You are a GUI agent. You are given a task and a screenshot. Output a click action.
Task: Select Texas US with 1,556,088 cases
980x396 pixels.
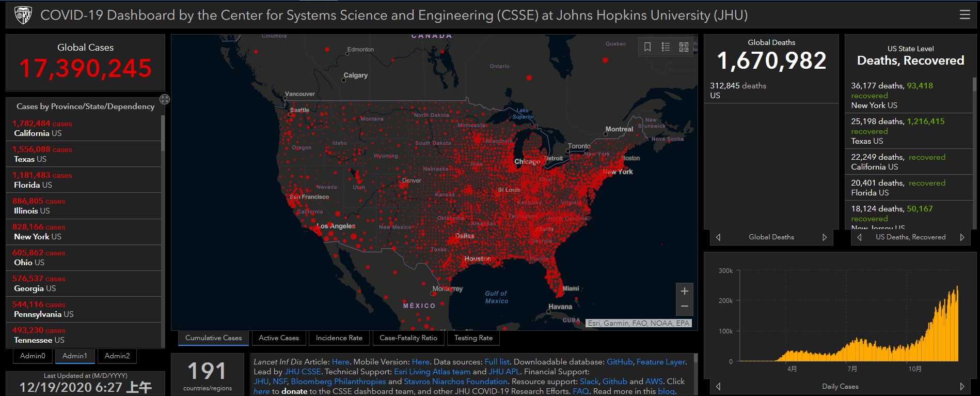[84, 154]
